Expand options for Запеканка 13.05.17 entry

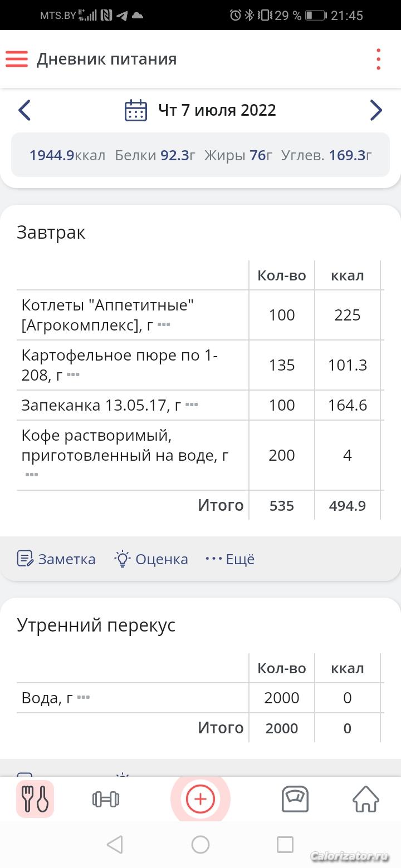[x=192, y=405]
